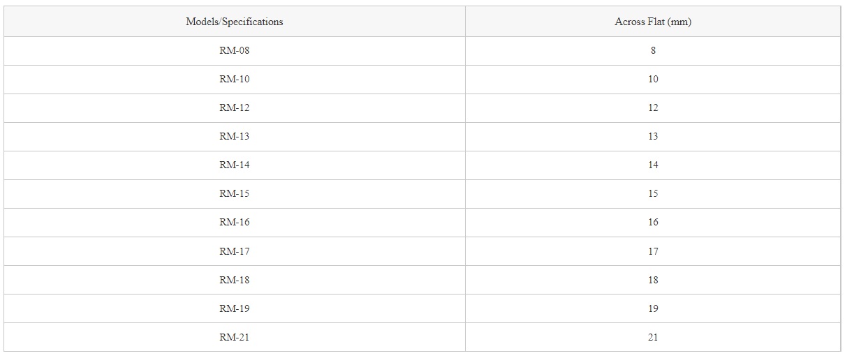Select the RM-14 model cell
The image size is (868, 358).
click(235, 165)
